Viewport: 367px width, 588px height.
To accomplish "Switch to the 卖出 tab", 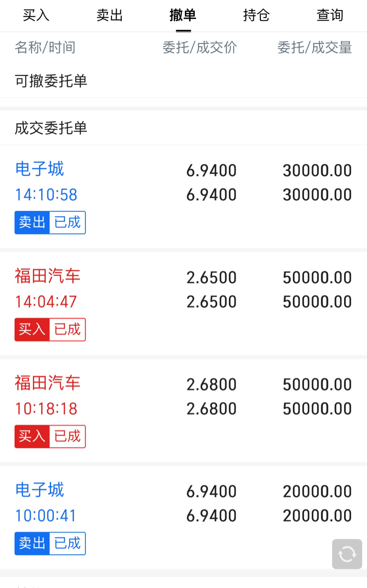I will pos(110,15).
